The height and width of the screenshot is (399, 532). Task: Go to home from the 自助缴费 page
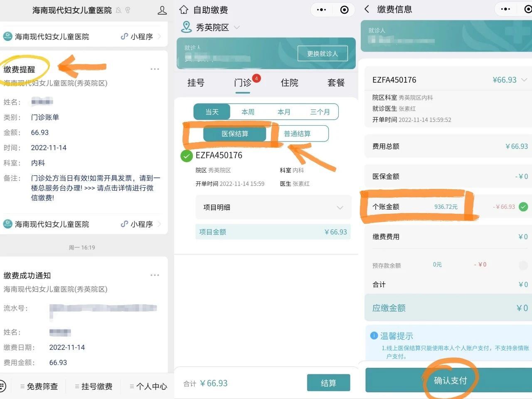click(184, 10)
